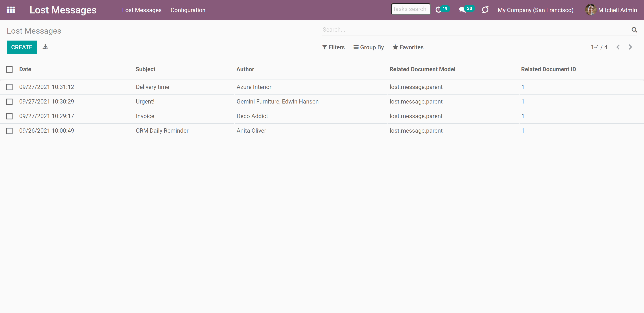This screenshot has height=313, width=644.
Task: Go to previous page arrow
Action: tap(618, 47)
